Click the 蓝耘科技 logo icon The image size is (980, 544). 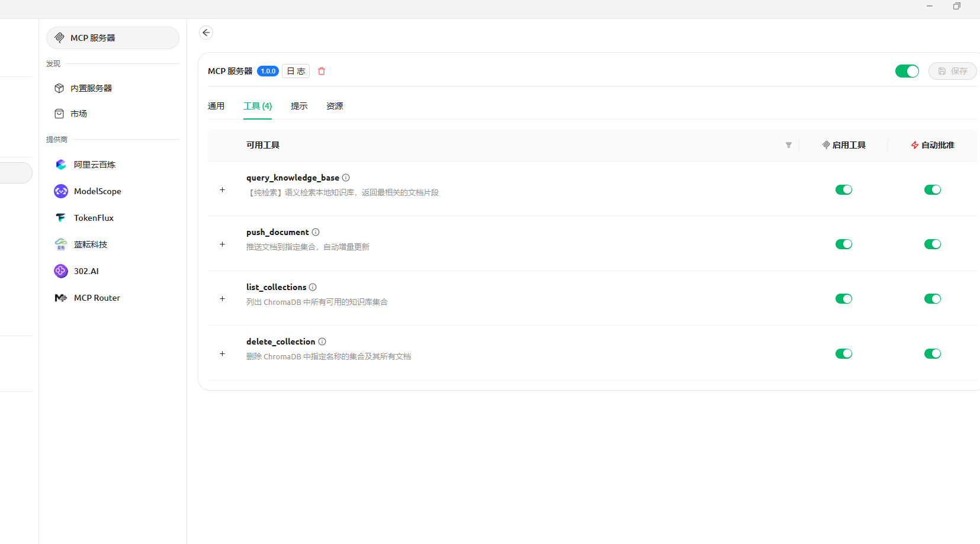pyautogui.click(x=61, y=244)
